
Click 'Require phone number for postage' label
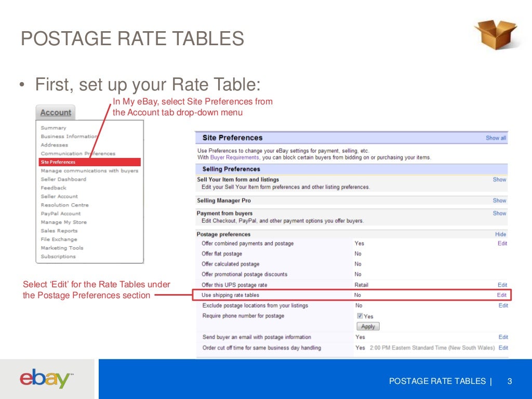pos(243,316)
